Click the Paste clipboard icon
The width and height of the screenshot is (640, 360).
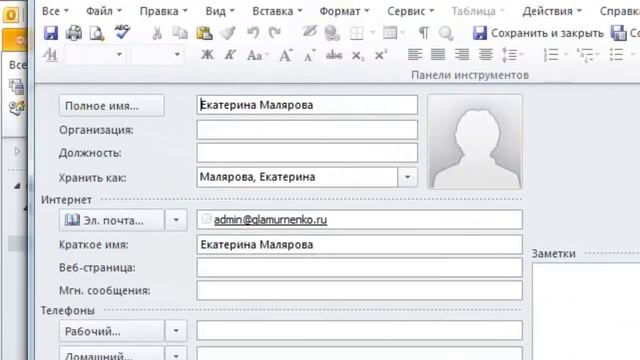[x=204, y=33]
